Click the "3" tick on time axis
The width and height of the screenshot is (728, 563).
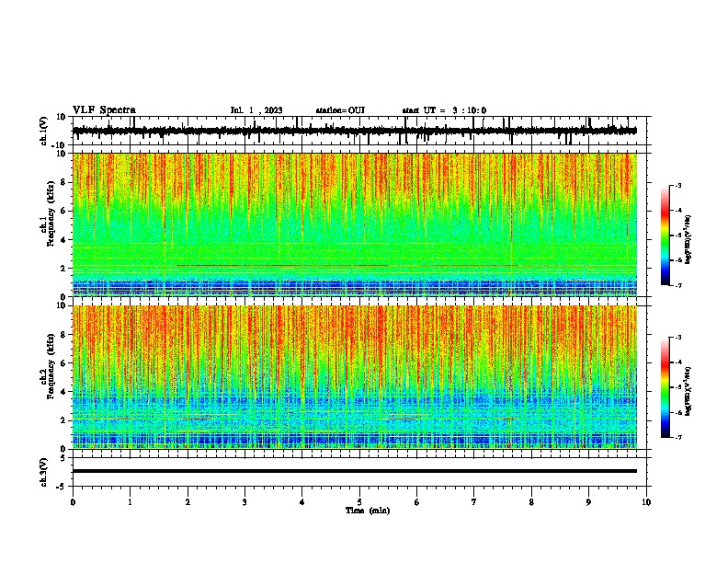[245, 502]
